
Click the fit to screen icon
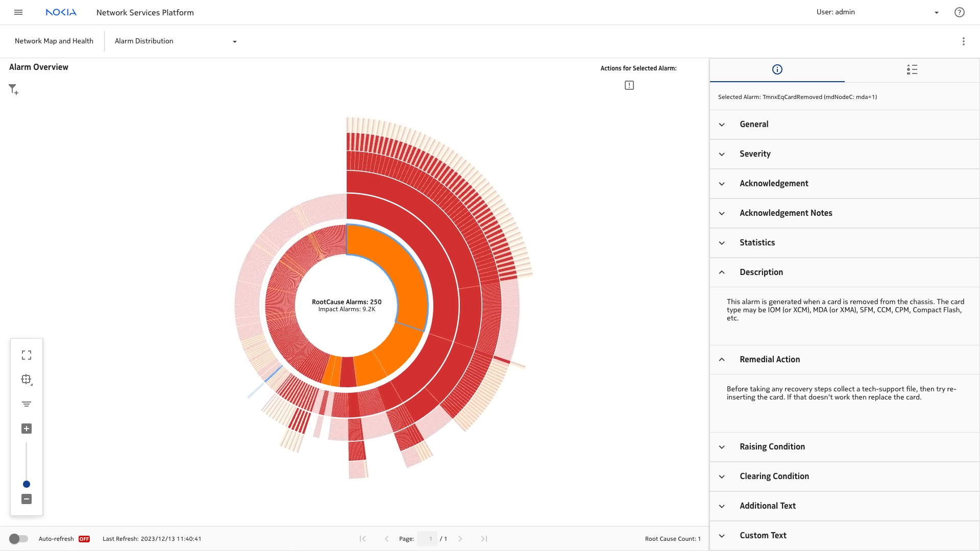(x=27, y=355)
